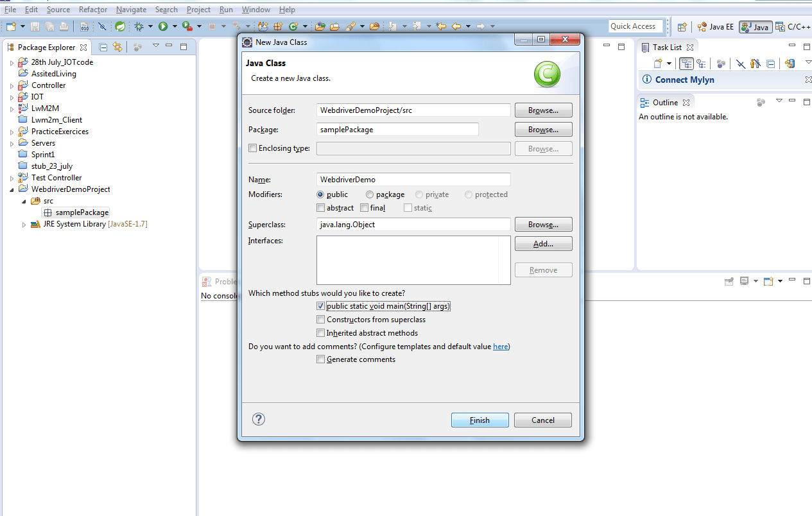This screenshot has height=516, width=812.
Task: Click the help question mark icon
Action: (x=259, y=419)
